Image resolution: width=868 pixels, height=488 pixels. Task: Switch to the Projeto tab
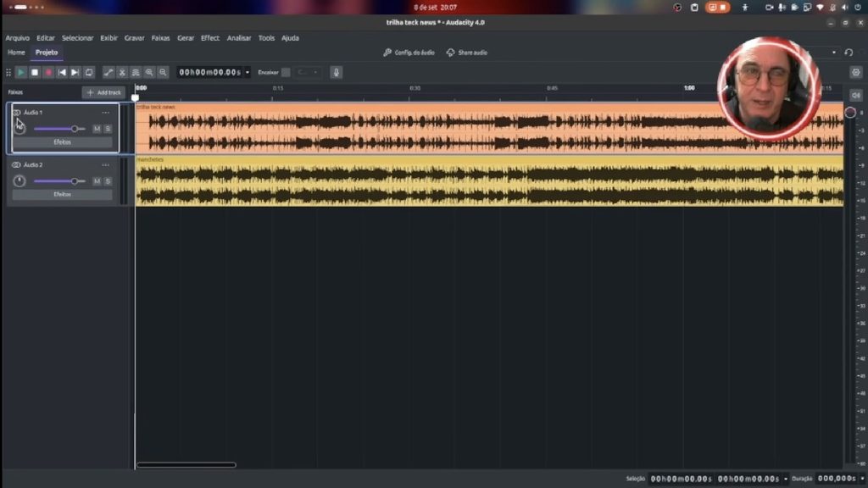(47, 53)
